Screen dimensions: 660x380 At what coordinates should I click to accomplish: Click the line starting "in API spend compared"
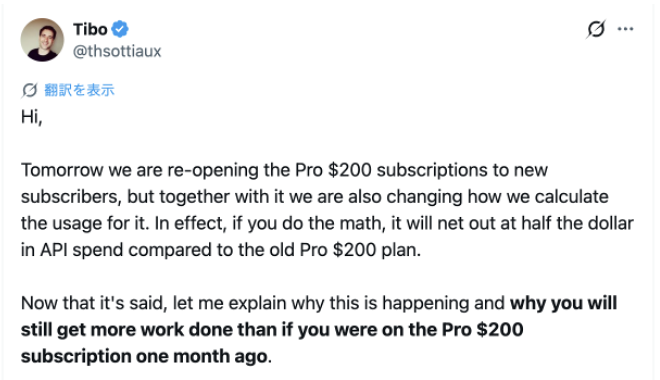(221, 250)
